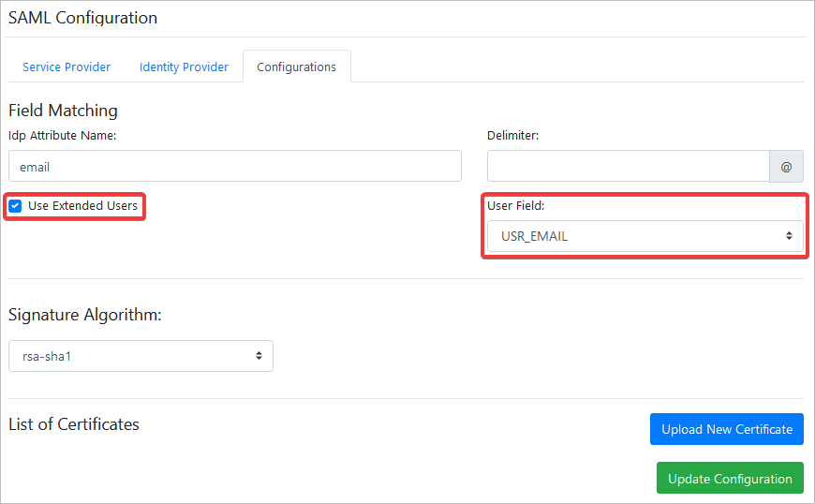This screenshot has height=504, width=815.
Task: Click the green Update Configuration button
Action: (730, 479)
